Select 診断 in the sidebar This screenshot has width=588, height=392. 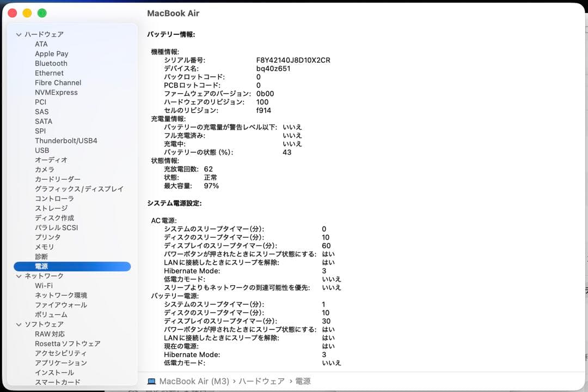click(x=41, y=256)
